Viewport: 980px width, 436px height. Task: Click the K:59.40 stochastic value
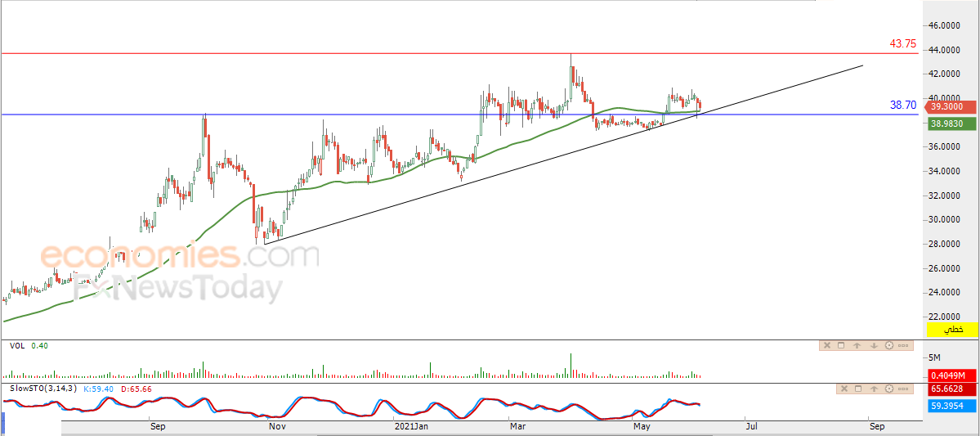tap(99, 389)
